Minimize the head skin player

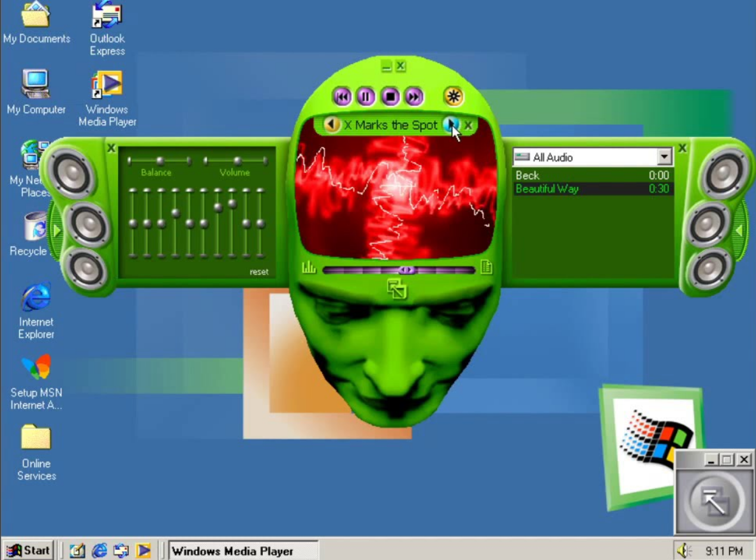[386, 66]
